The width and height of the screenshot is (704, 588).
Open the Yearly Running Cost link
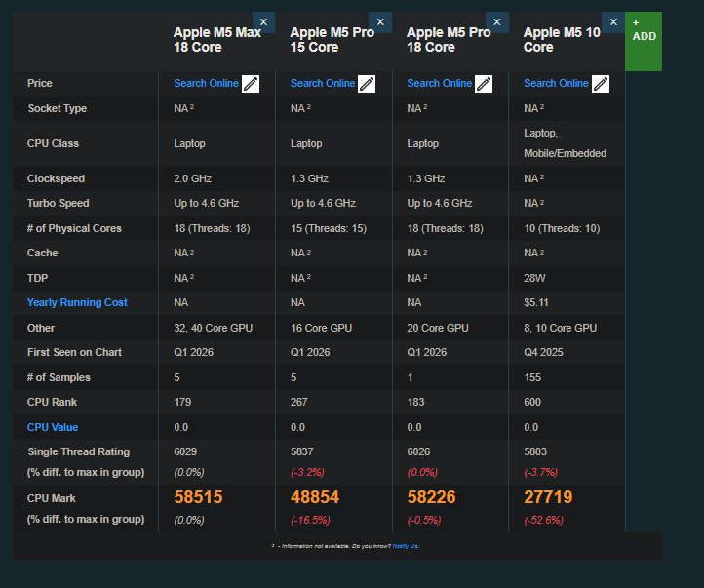tap(77, 302)
